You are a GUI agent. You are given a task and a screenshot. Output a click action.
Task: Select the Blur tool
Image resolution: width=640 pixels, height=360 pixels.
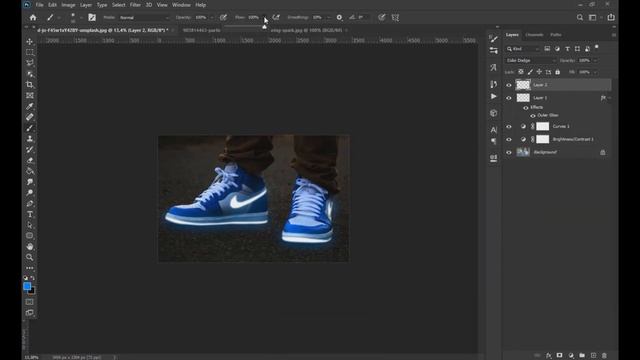30,182
